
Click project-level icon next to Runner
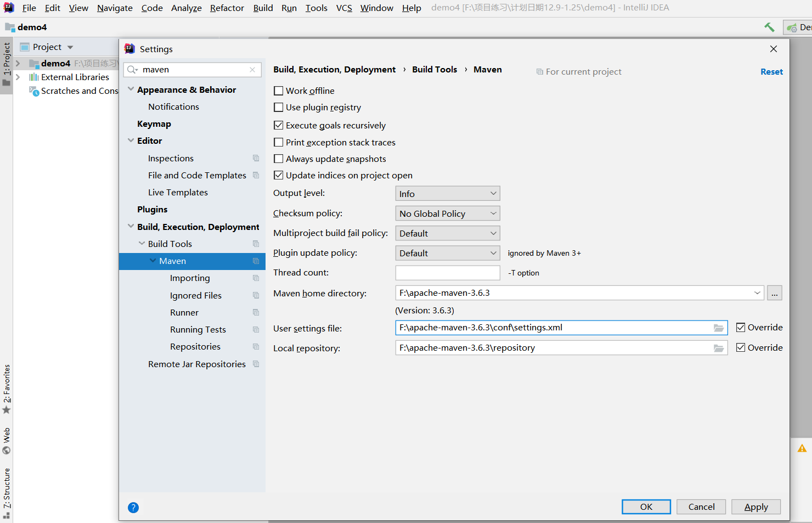[256, 312]
